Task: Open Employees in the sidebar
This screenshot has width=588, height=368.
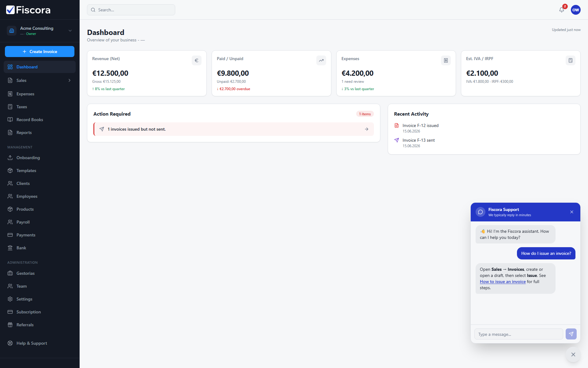Action: [40, 196]
